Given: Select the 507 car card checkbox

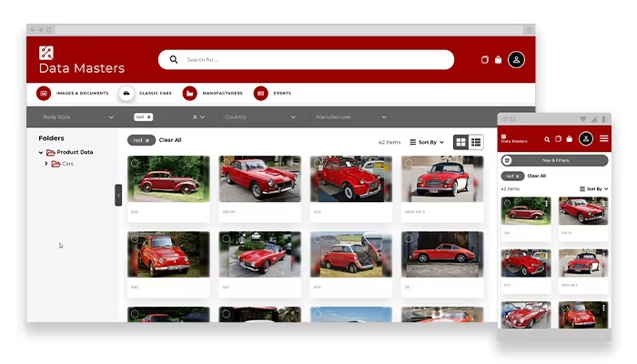Looking at the screenshot, I should click(x=227, y=238).
